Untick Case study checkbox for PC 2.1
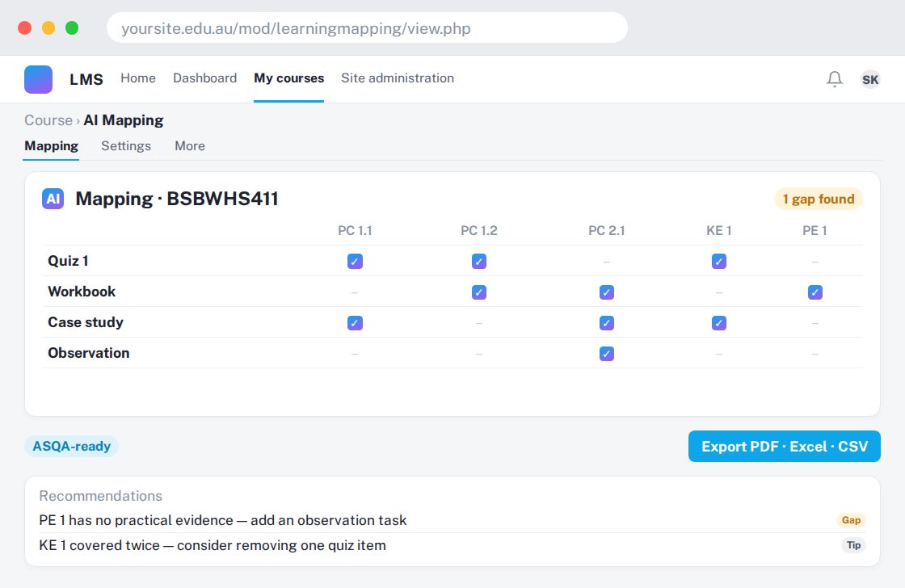The image size is (905, 588). (607, 322)
